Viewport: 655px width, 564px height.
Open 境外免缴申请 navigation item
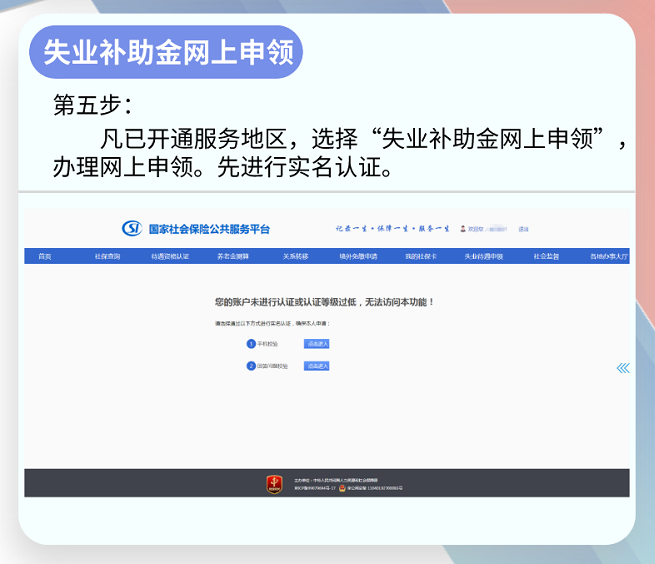point(358,257)
